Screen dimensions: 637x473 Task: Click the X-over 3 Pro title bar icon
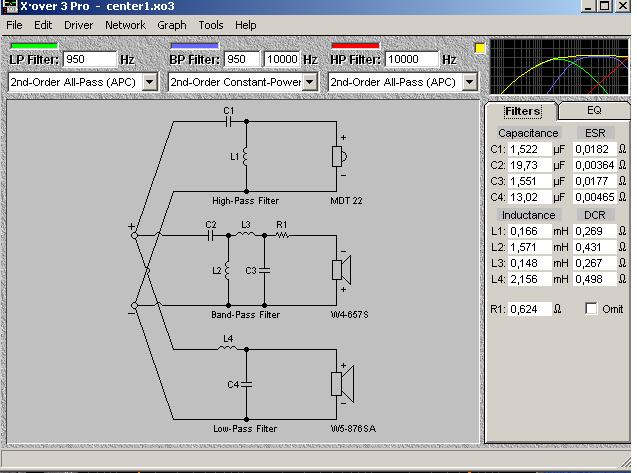[9, 6]
